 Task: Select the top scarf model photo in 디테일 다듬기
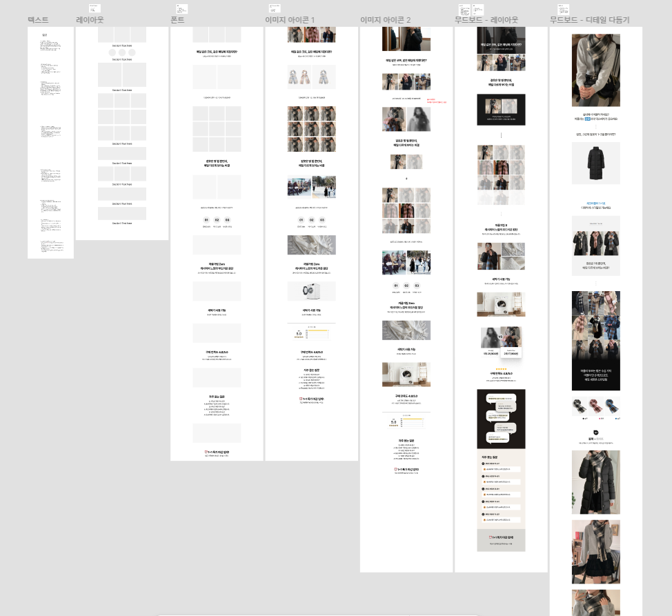(x=595, y=70)
